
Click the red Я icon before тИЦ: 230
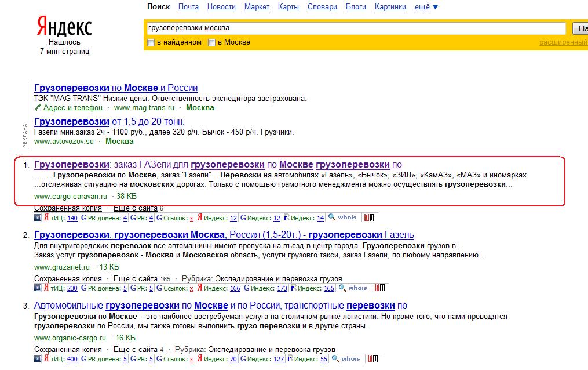click(x=46, y=288)
